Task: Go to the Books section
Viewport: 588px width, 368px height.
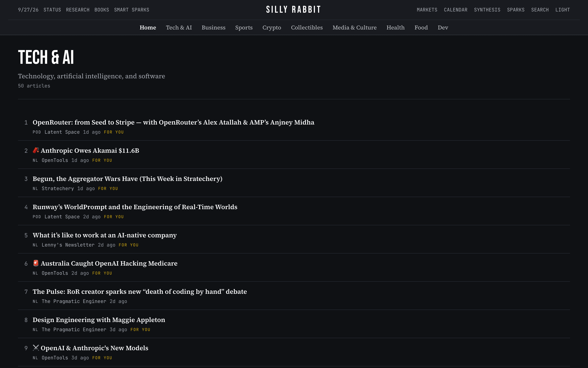Action: coord(102,10)
